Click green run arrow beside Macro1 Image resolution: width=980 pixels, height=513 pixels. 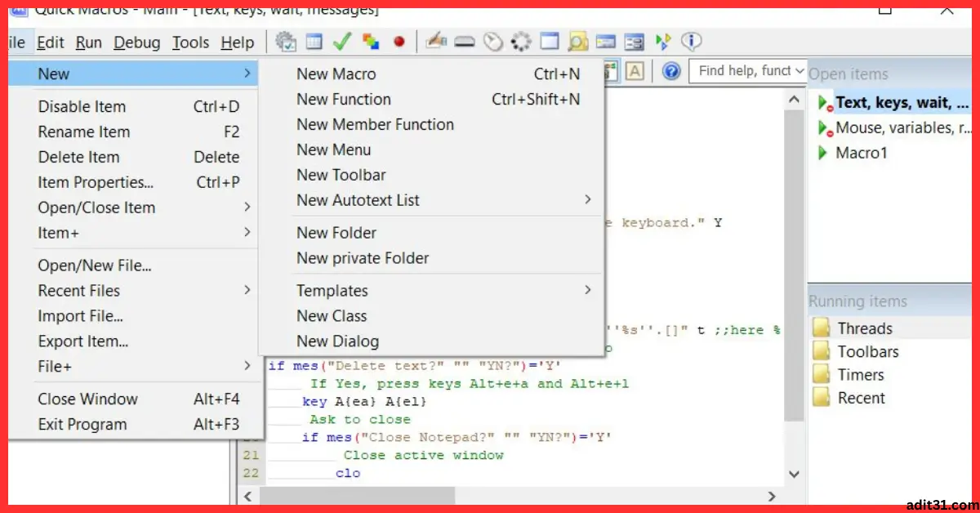coord(823,153)
